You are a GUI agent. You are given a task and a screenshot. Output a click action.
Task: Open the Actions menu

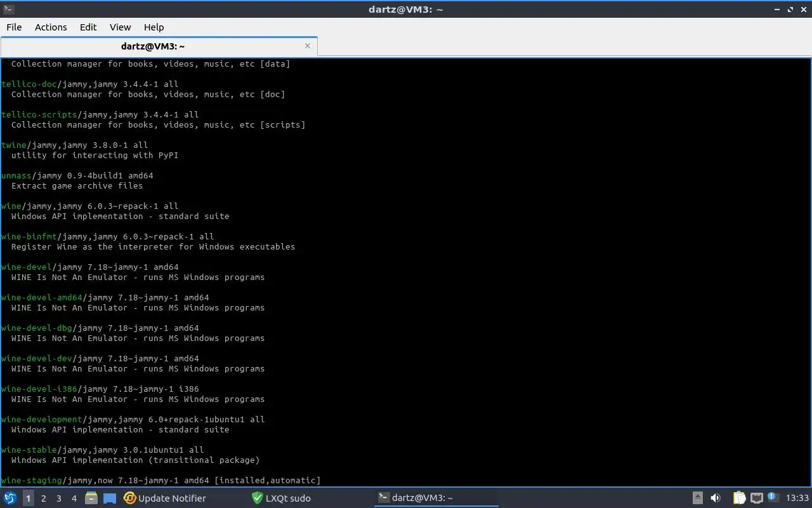coord(51,27)
